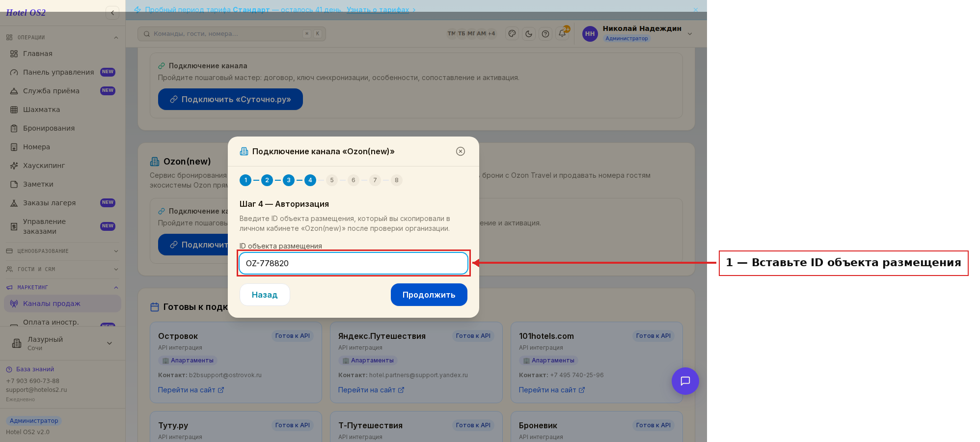
Task: Jump to wizard step 5
Action: (x=332, y=180)
